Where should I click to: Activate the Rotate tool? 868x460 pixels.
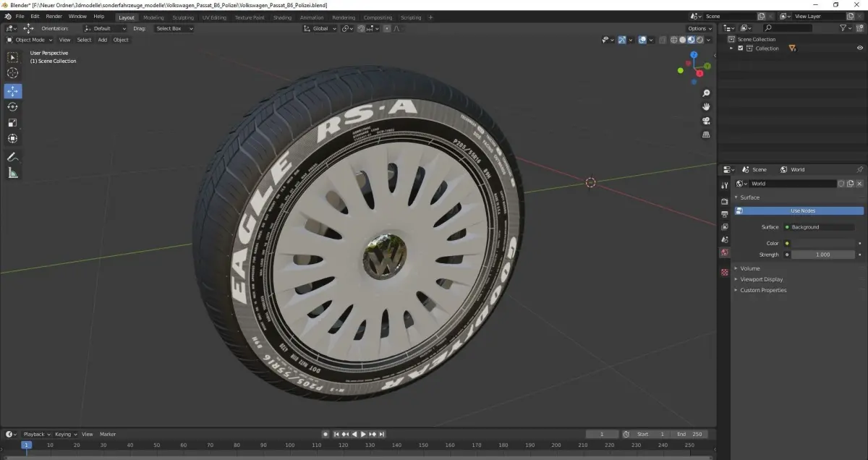pos(13,107)
